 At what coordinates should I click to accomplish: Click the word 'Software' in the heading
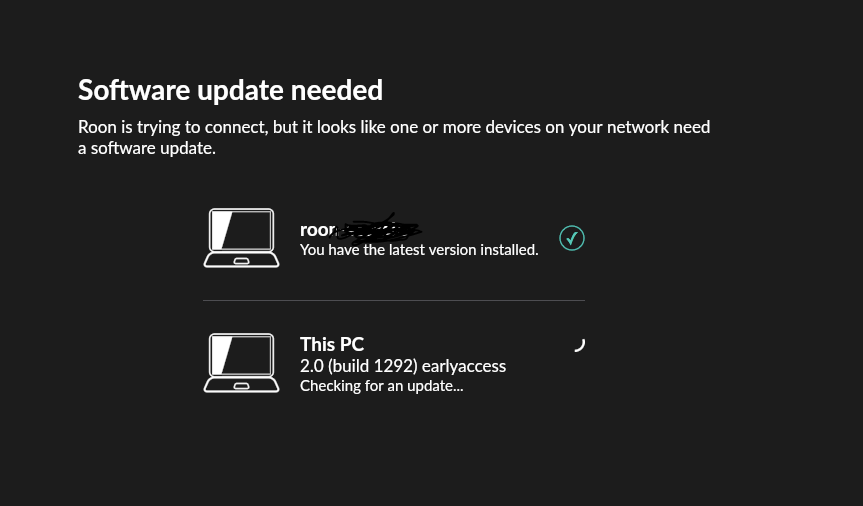(x=134, y=90)
